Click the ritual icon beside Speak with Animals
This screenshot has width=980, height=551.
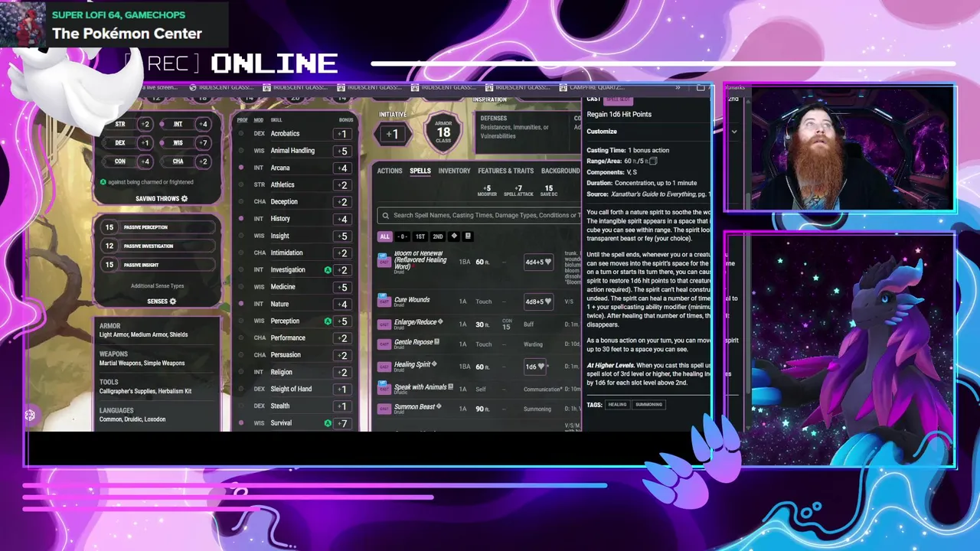pos(451,387)
